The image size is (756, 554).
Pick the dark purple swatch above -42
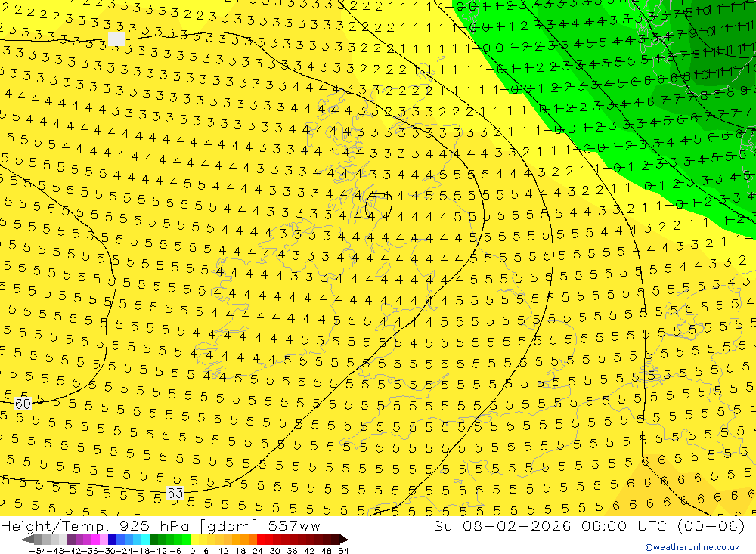pyautogui.click(x=71, y=539)
